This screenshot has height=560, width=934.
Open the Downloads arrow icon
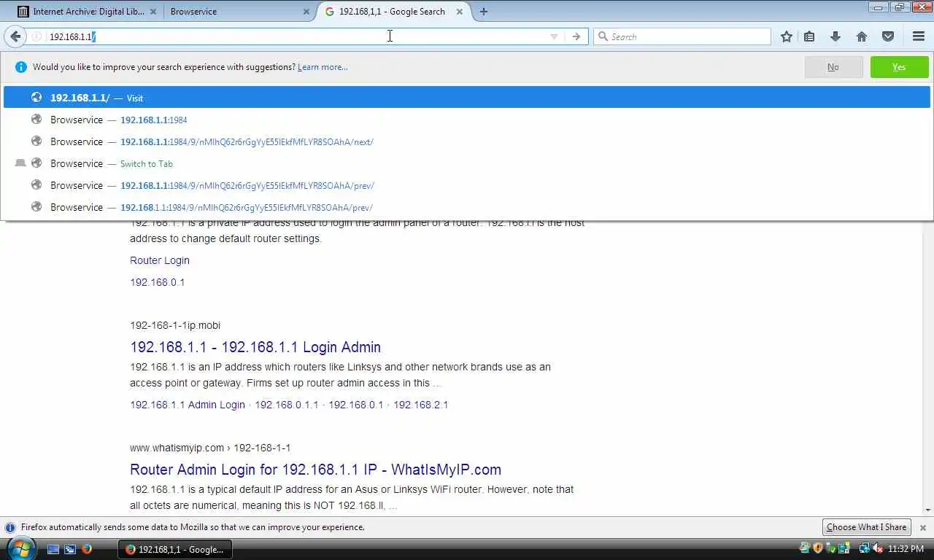click(x=835, y=36)
